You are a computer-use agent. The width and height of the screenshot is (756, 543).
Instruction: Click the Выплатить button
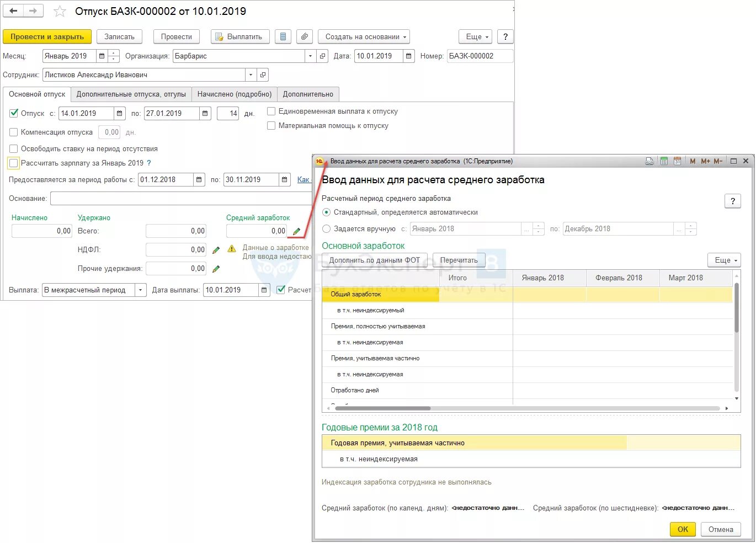[x=240, y=37]
